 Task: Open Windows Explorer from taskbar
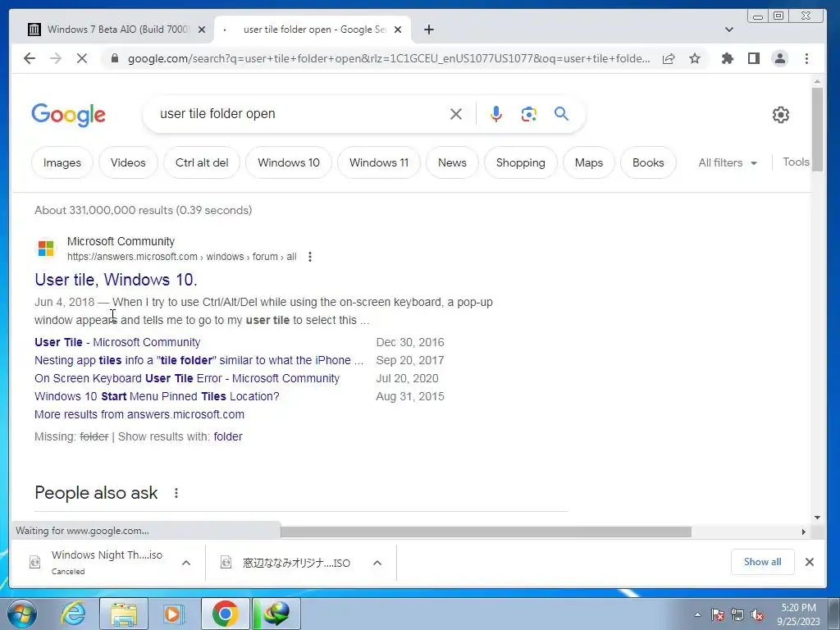pyautogui.click(x=124, y=614)
